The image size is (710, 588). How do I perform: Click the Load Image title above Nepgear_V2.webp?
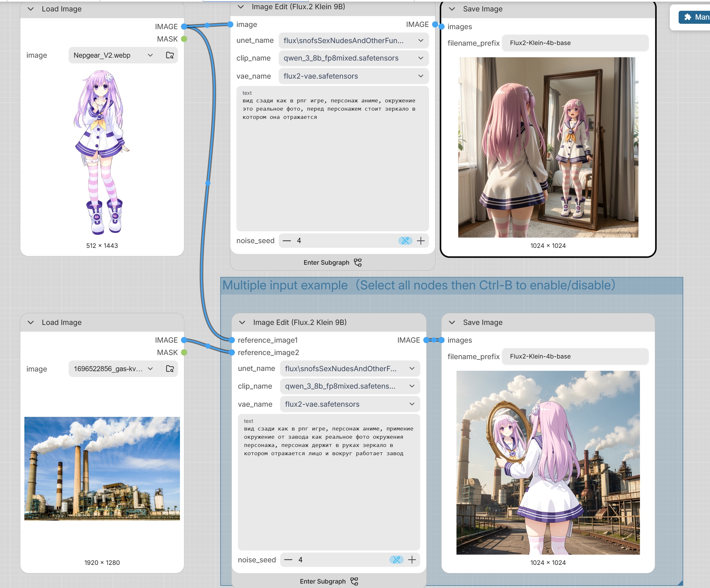click(x=61, y=9)
